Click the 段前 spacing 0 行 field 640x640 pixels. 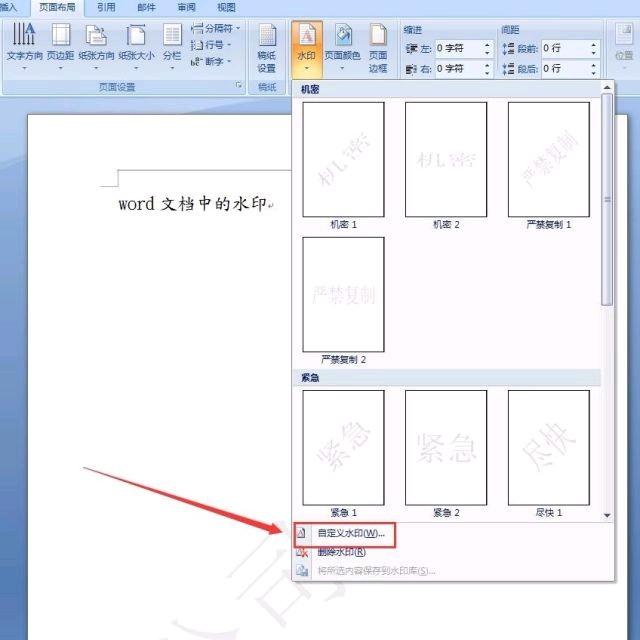[x=565, y=49]
